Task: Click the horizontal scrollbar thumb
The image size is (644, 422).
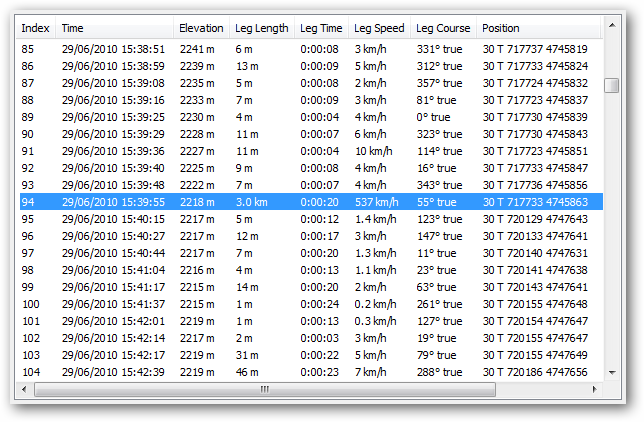Action: [x=264, y=389]
